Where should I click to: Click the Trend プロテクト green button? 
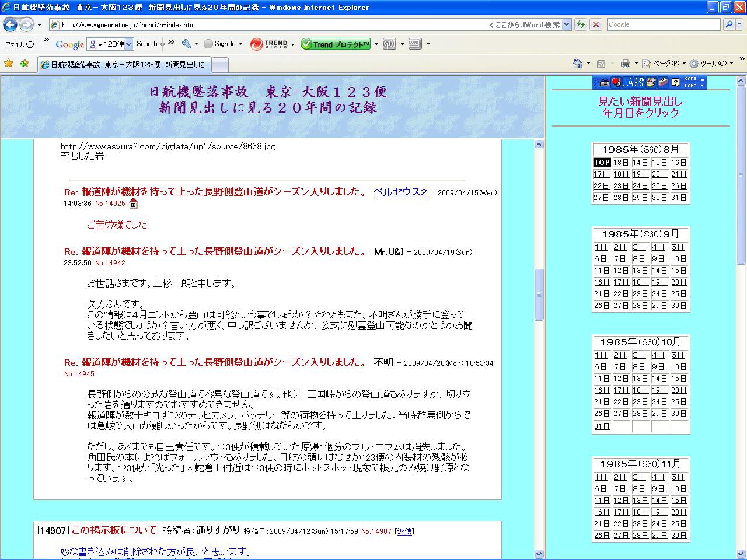(336, 44)
